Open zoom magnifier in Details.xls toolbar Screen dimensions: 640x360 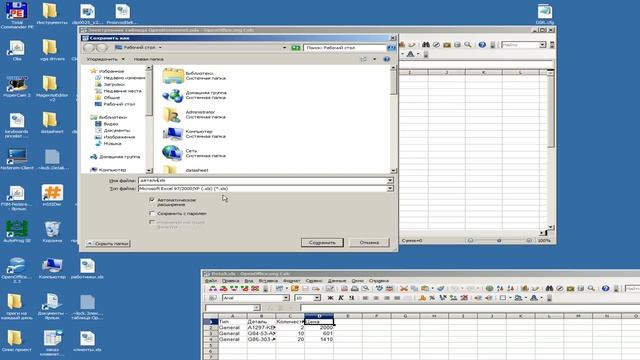[591, 288]
